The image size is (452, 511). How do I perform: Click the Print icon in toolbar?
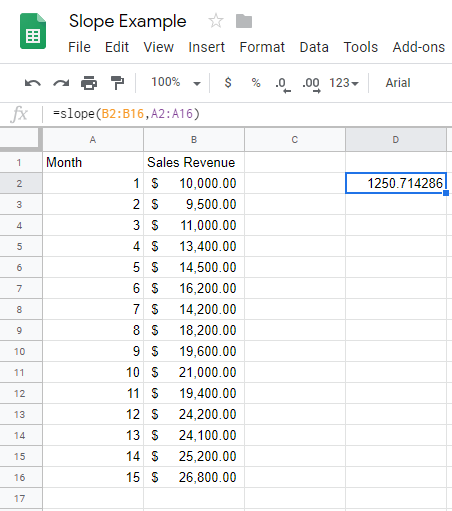89,83
